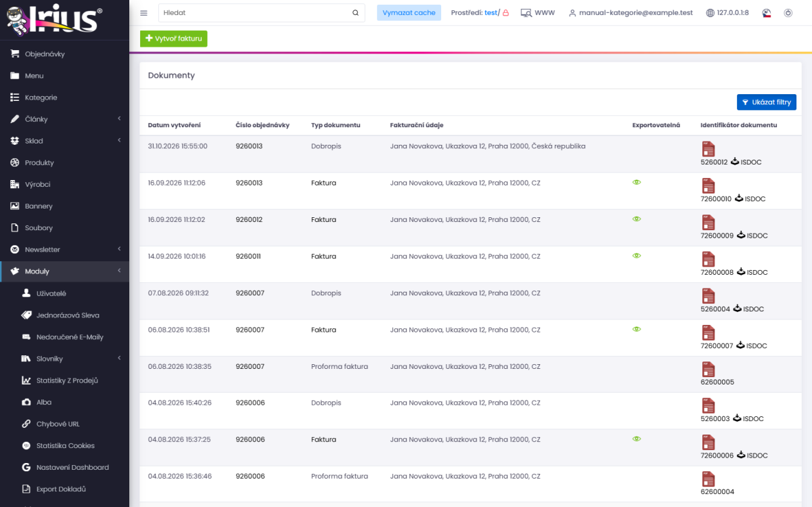Open the PDF icon for document 72600006
812x507 pixels.
click(708, 442)
